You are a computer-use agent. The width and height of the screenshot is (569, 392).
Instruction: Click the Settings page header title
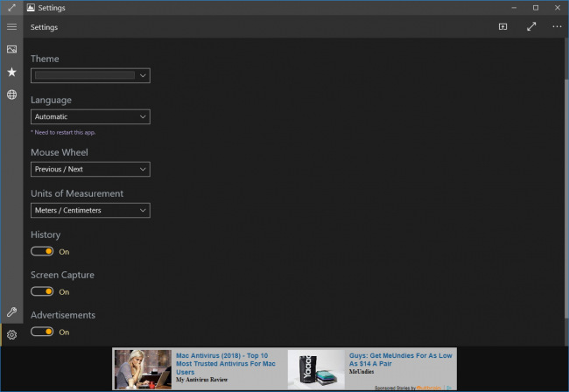pos(44,27)
